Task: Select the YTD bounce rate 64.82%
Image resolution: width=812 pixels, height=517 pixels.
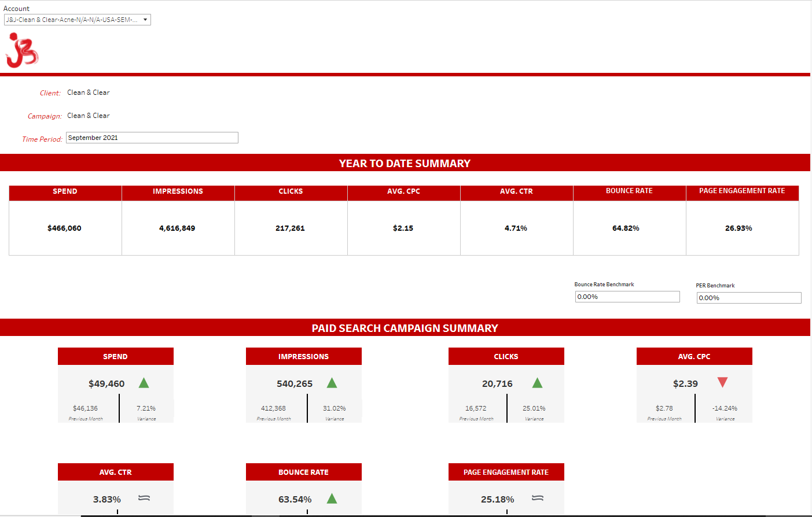Action: click(626, 228)
